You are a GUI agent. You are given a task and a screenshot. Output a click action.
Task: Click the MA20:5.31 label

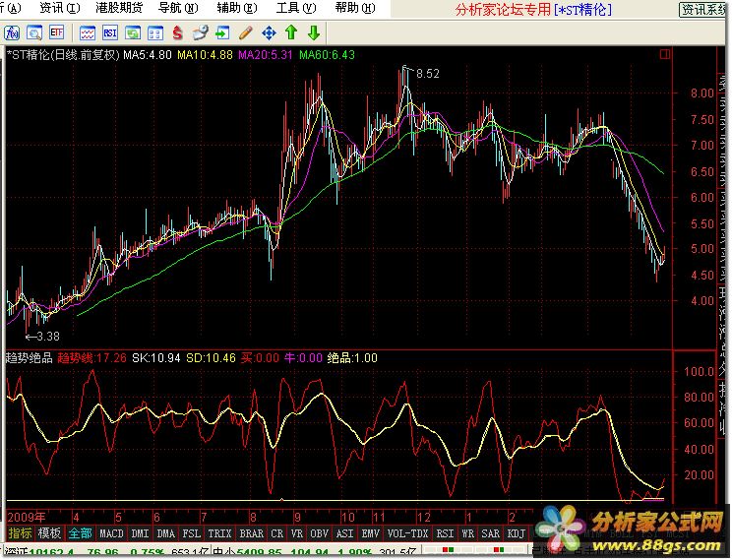click(266, 55)
